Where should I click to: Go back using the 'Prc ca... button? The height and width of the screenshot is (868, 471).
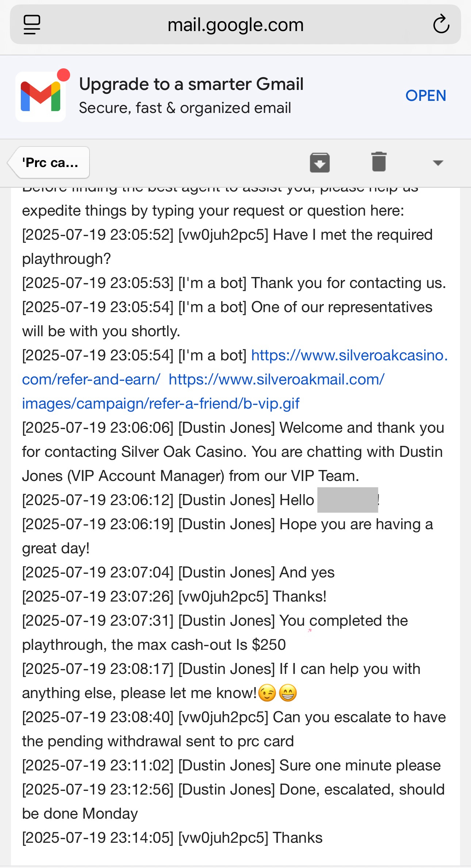pyautogui.click(x=50, y=163)
